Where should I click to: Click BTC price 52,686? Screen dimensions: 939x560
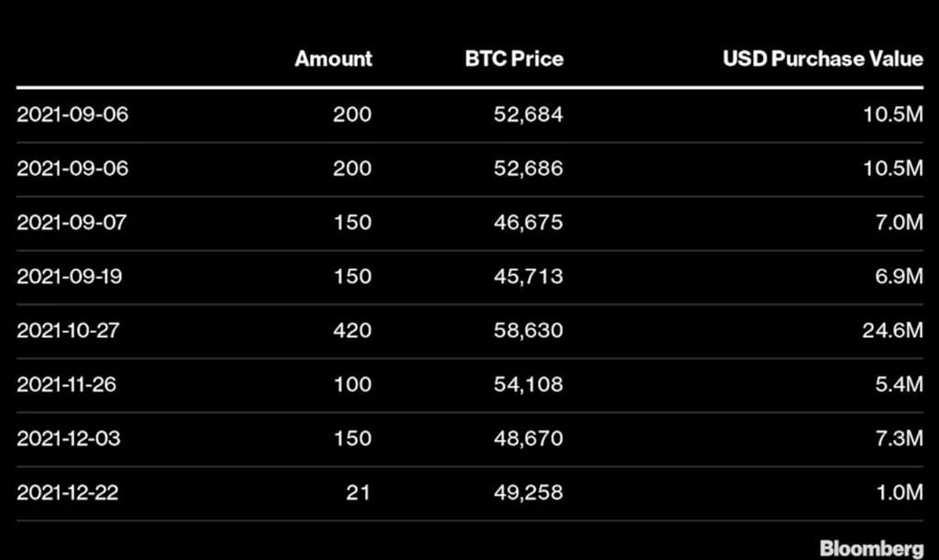tap(530, 169)
